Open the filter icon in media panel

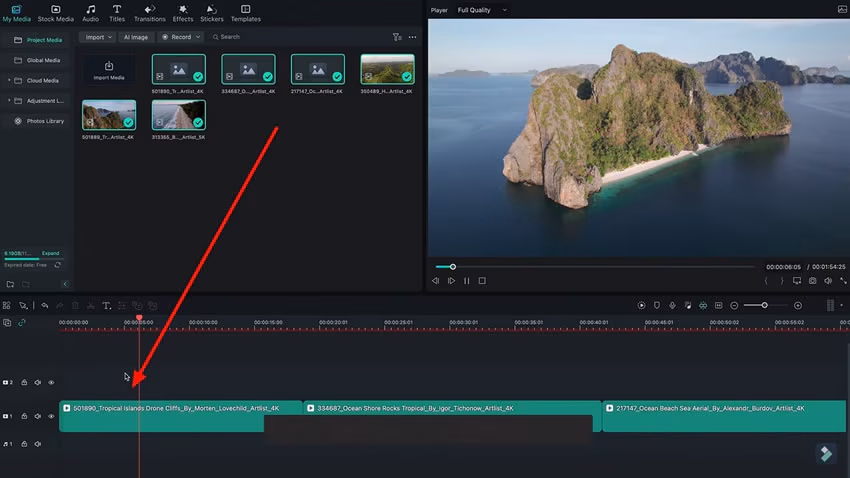pyautogui.click(x=397, y=37)
